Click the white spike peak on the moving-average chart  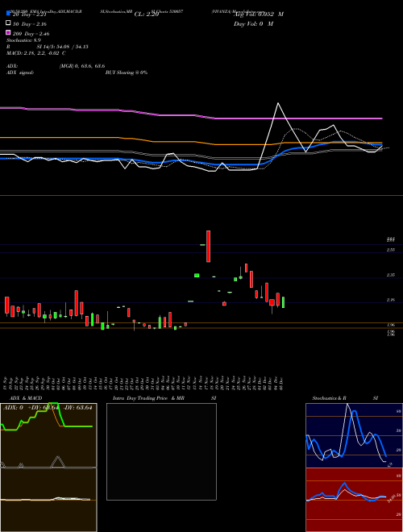pos(278,103)
